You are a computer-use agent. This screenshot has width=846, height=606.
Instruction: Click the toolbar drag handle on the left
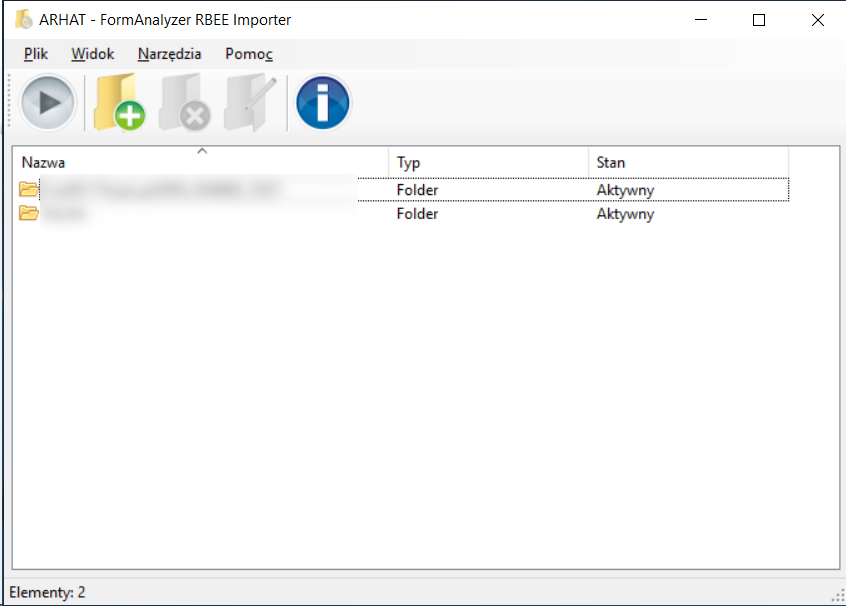coord(9,102)
